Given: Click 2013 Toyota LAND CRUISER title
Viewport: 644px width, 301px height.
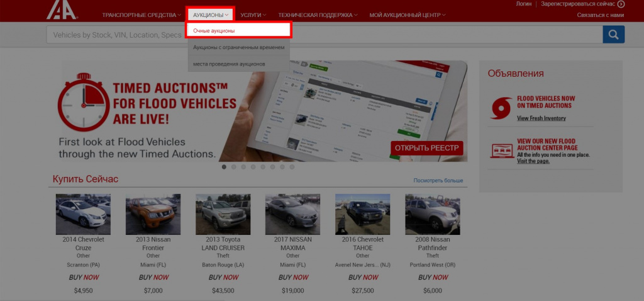Looking at the screenshot, I should [x=223, y=244].
